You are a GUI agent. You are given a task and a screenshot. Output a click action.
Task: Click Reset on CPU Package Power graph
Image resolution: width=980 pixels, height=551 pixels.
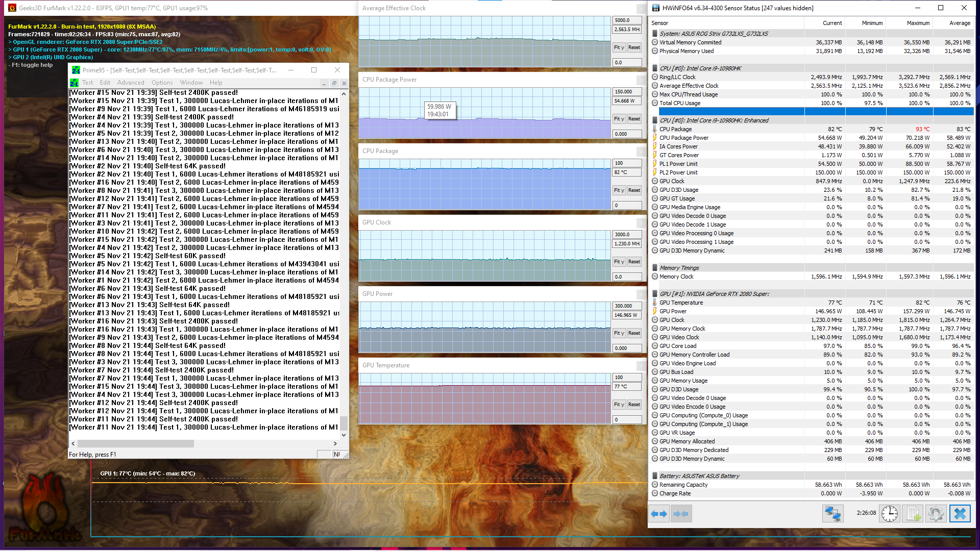click(634, 119)
